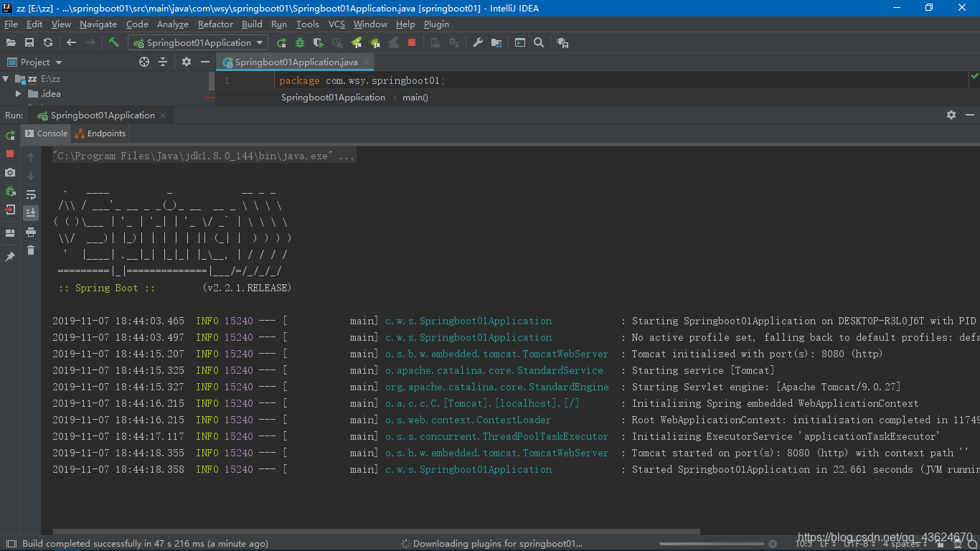Image resolution: width=980 pixels, height=551 pixels.
Task: Click the JRebel debug bug icon
Action: [x=375, y=43]
